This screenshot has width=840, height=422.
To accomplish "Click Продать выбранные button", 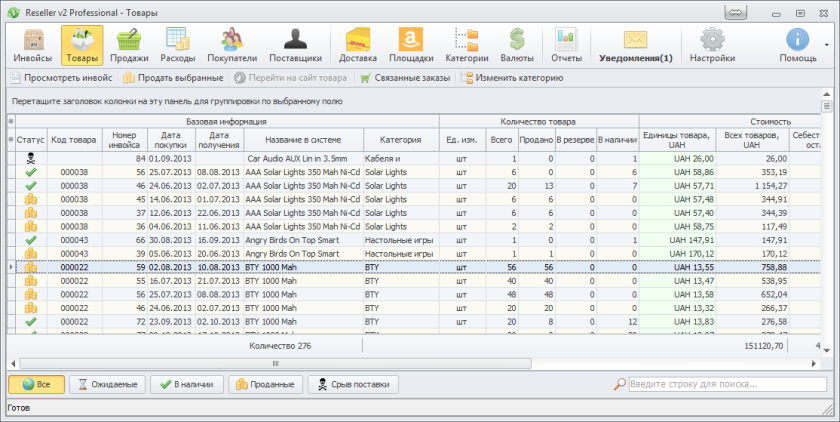I will (x=173, y=77).
